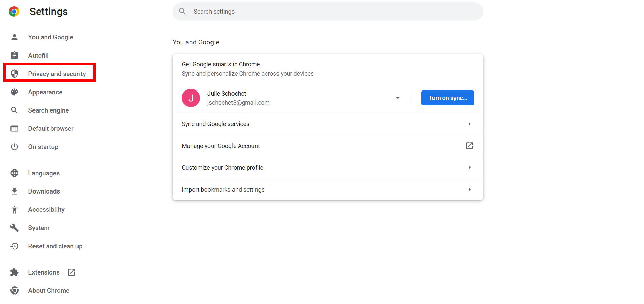Click the Default browser window icon
This screenshot has height=304, width=644.
[x=14, y=128]
